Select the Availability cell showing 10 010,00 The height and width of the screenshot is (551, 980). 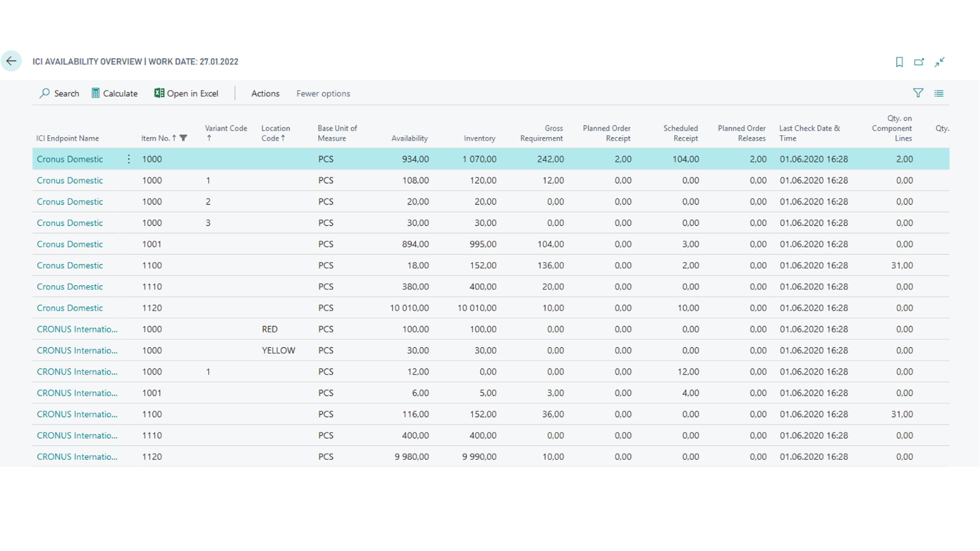pyautogui.click(x=409, y=308)
